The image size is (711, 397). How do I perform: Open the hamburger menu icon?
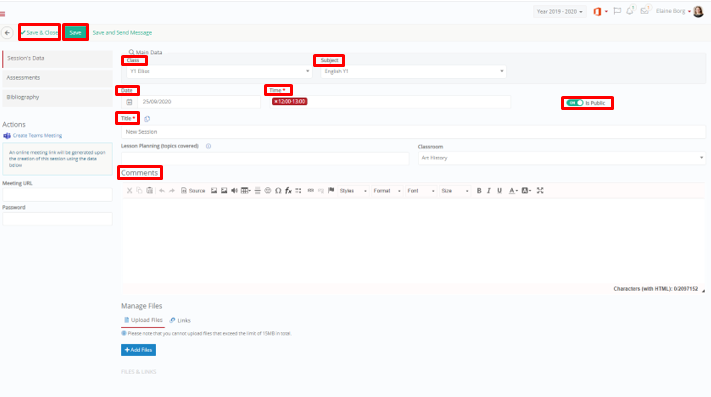click(x=3, y=14)
